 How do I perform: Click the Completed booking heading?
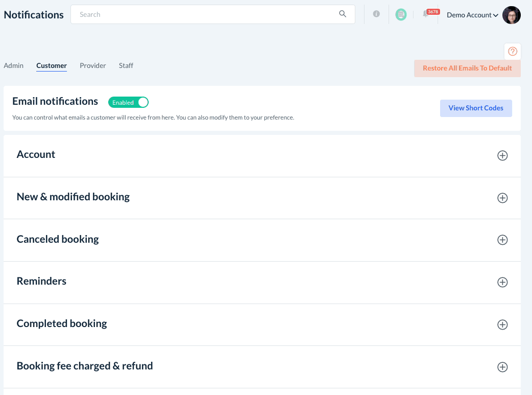coord(62,323)
